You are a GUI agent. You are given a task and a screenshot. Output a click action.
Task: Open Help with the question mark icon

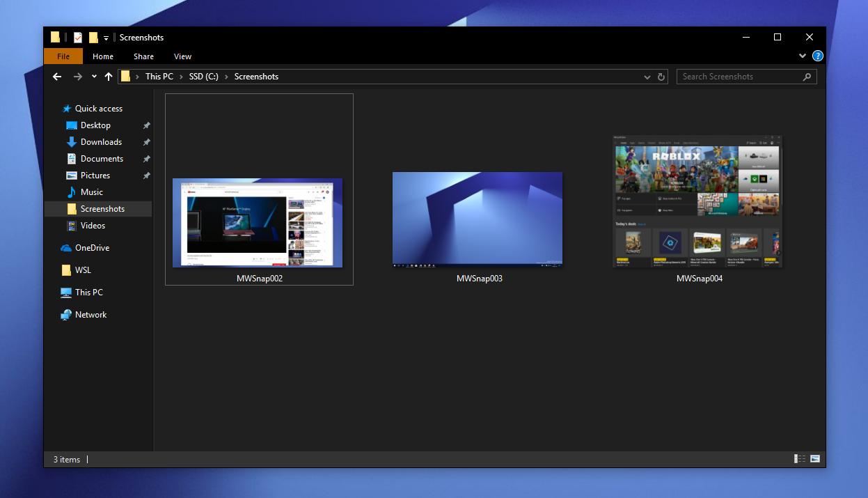click(x=818, y=56)
